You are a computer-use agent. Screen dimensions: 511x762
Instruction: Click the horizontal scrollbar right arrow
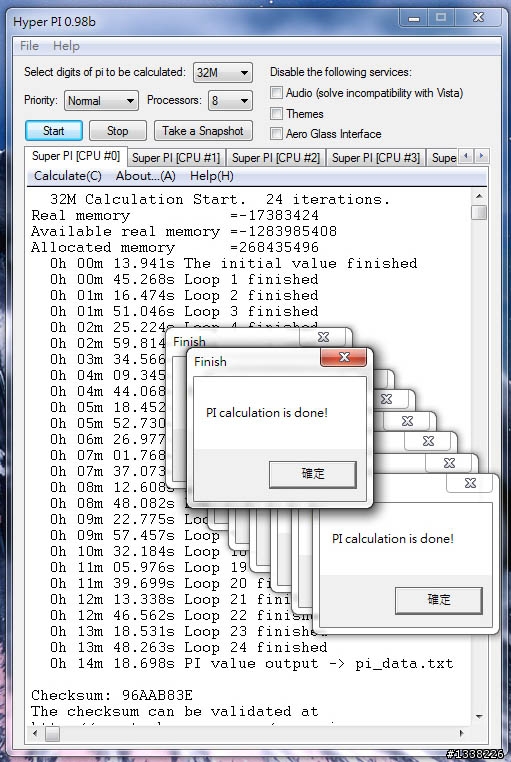pyautogui.click(x=461, y=733)
